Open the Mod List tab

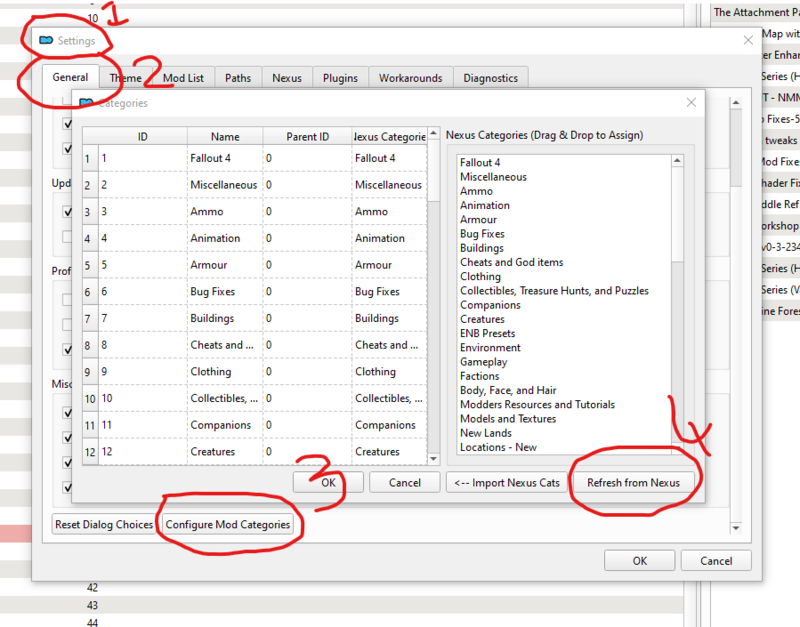coord(183,78)
